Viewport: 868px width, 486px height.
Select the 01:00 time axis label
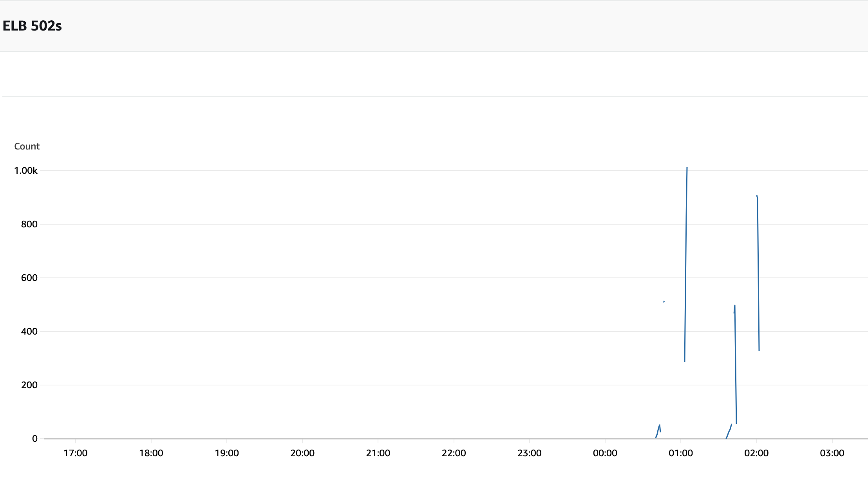point(681,453)
